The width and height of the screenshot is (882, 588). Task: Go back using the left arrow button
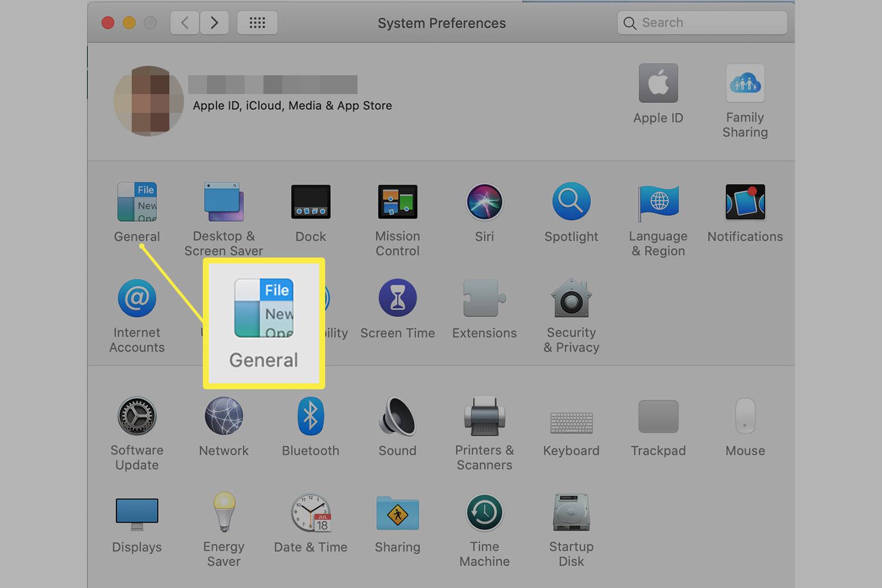coord(185,23)
